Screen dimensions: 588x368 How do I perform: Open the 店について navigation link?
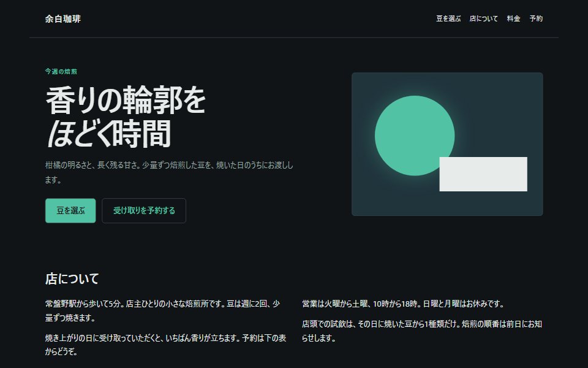[x=483, y=18]
